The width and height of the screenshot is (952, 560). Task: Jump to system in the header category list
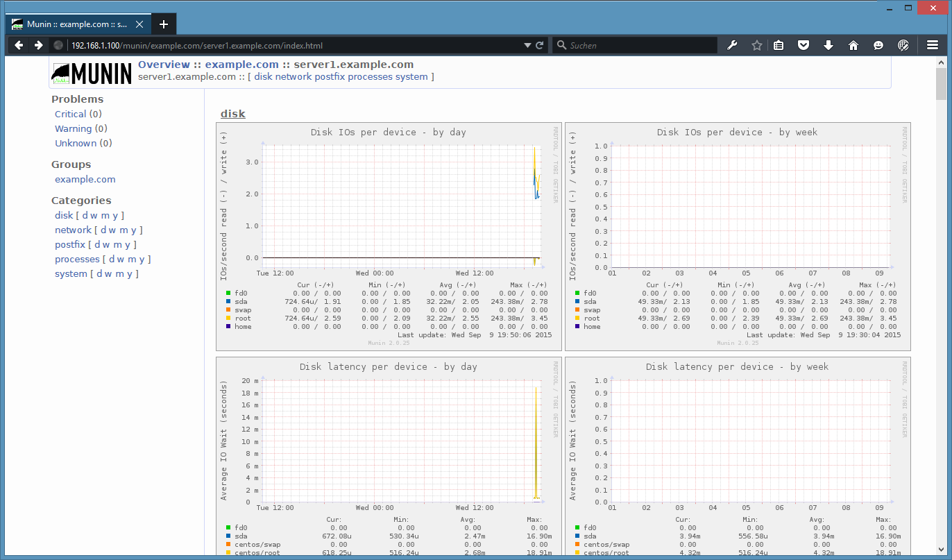411,77
